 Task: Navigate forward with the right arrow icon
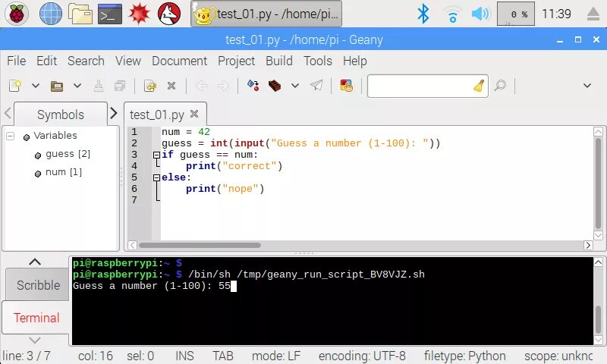coord(222,86)
